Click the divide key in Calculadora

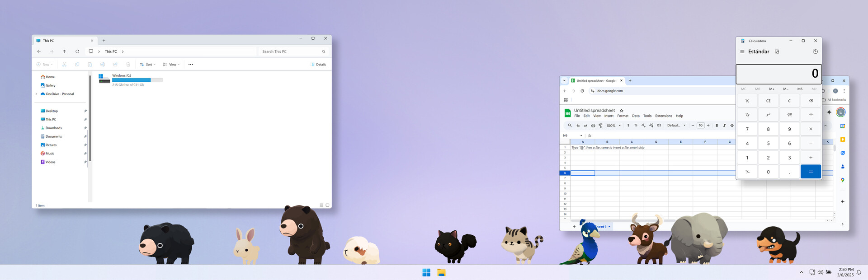pyautogui.click(x=811, y=115)
